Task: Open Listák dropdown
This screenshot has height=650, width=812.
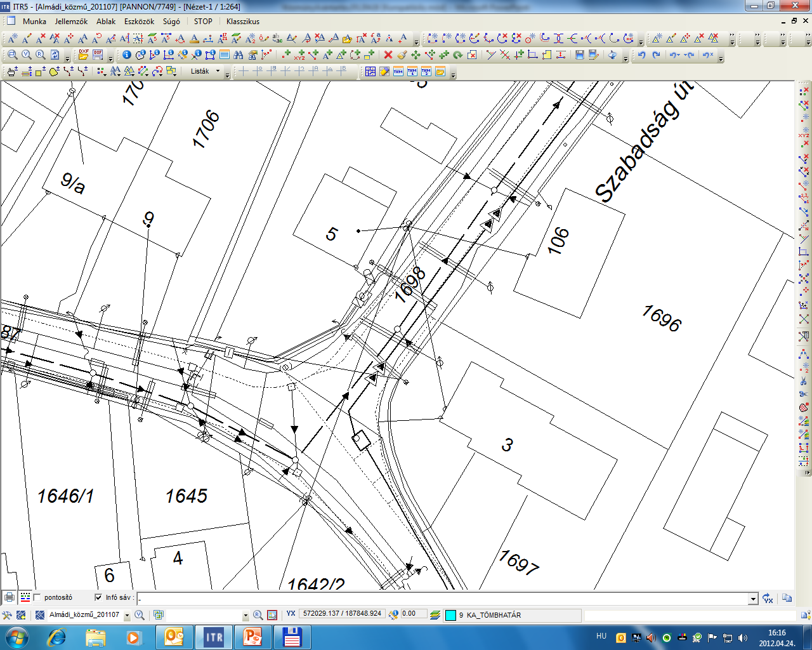Action: click(206, 71)
